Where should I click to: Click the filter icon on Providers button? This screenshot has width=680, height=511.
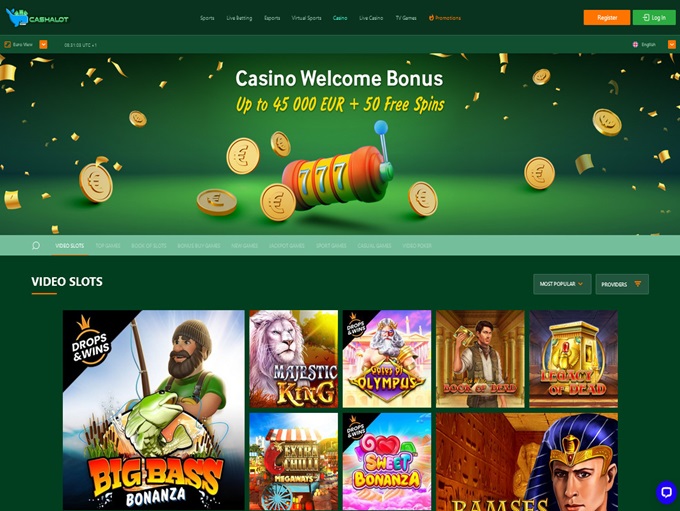pyautogui.click(x=638, y=284)
